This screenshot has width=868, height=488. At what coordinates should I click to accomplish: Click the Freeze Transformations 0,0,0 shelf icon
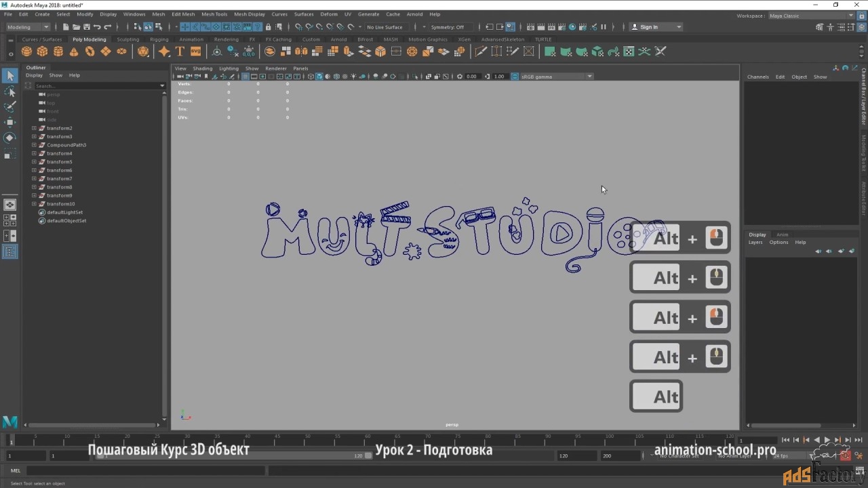pos(249,52)
